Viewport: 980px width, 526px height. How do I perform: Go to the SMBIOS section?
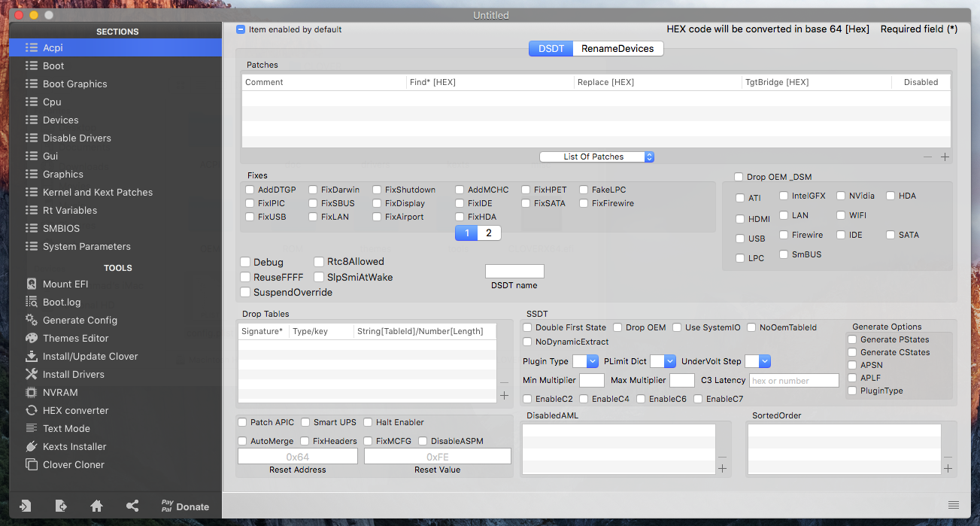(x=117, y=228)
